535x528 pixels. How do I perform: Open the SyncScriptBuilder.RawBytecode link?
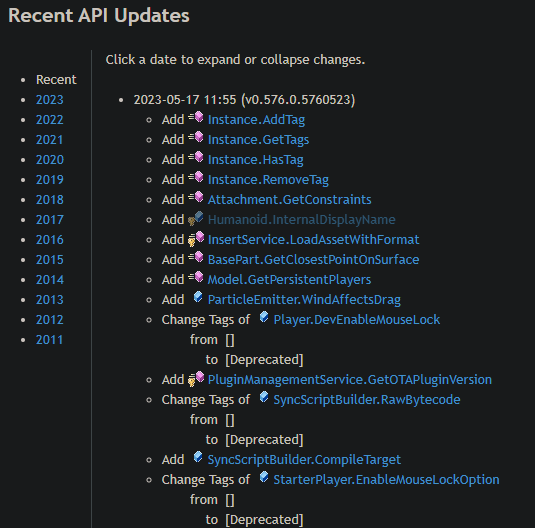367,400
